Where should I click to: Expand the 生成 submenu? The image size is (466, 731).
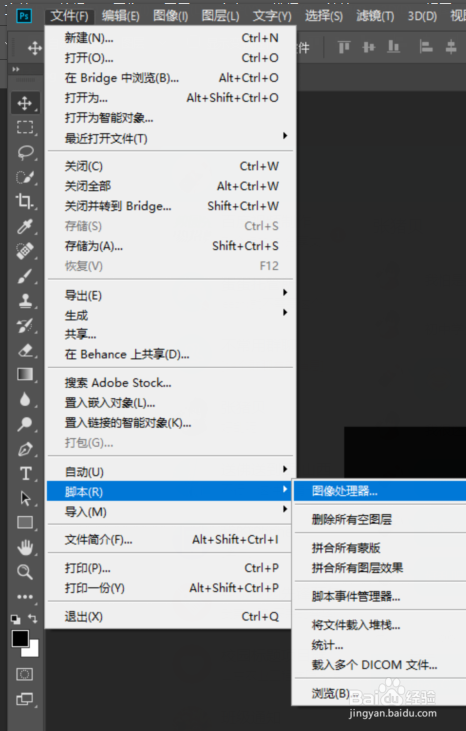[x=170, y=315]
